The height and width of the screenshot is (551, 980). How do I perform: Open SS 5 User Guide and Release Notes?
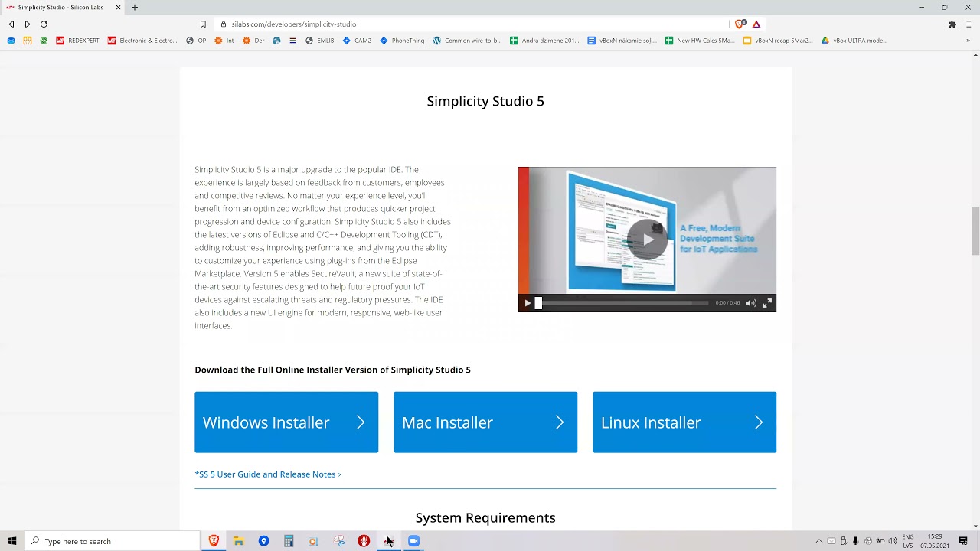pyautogui.click(x=267, y=474)
